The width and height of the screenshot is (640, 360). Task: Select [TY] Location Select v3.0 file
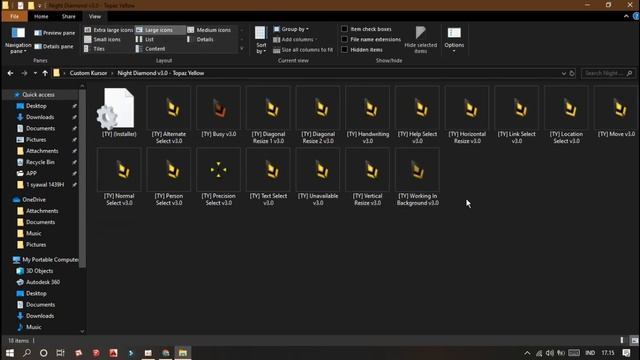567,115
